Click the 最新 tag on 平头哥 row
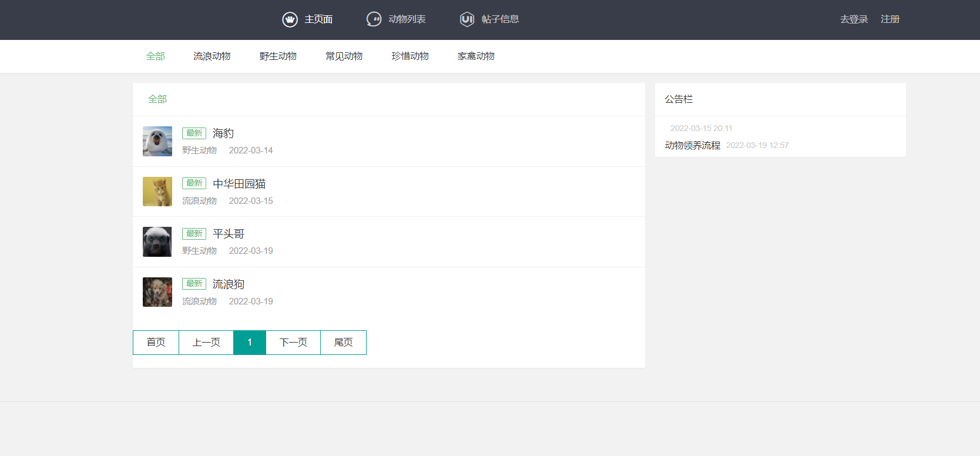This screenshot has width=980, height=456. (194, 234)
